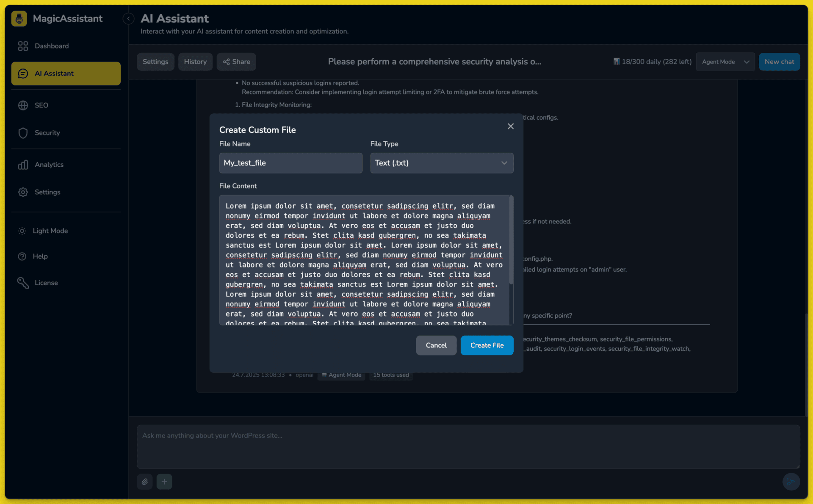Screen dimensions: 813x504
Task: Click the plus icon next to attachment
Action: pyautogui.click(x=164, y=482)
